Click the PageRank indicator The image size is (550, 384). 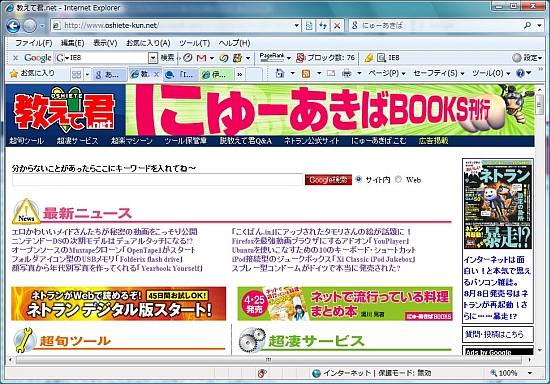pos(272,58)
